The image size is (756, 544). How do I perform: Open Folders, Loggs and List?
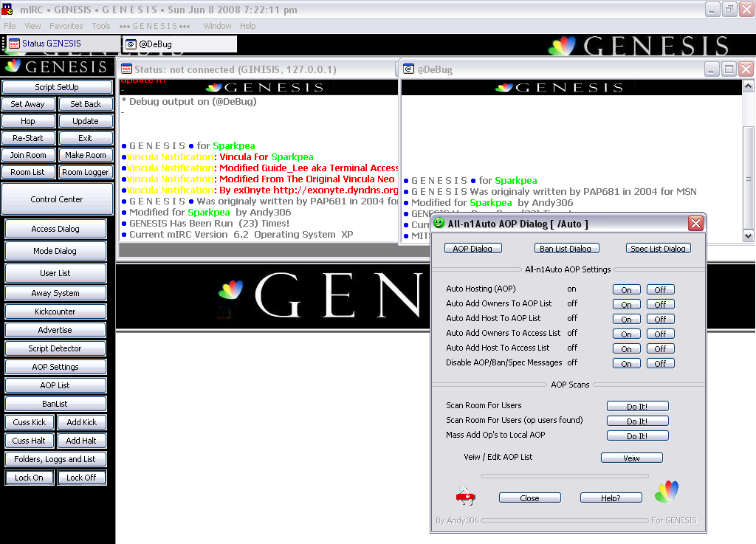click(x=55, y=459)
